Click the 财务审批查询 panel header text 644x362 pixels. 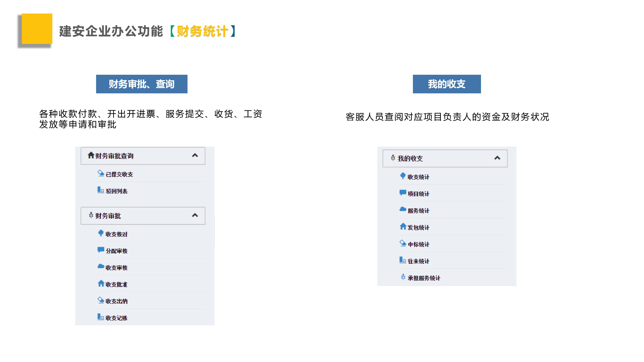tap(114, 156)
